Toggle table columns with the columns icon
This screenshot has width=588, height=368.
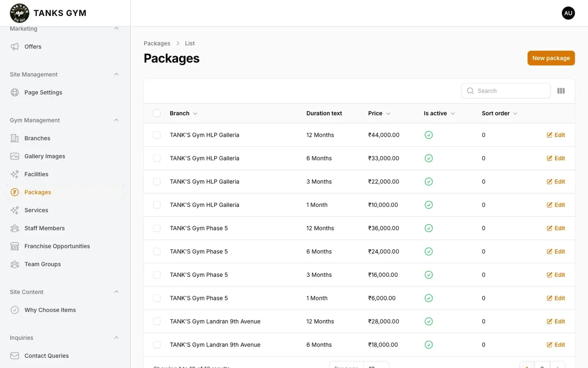(x=561, y=91)
